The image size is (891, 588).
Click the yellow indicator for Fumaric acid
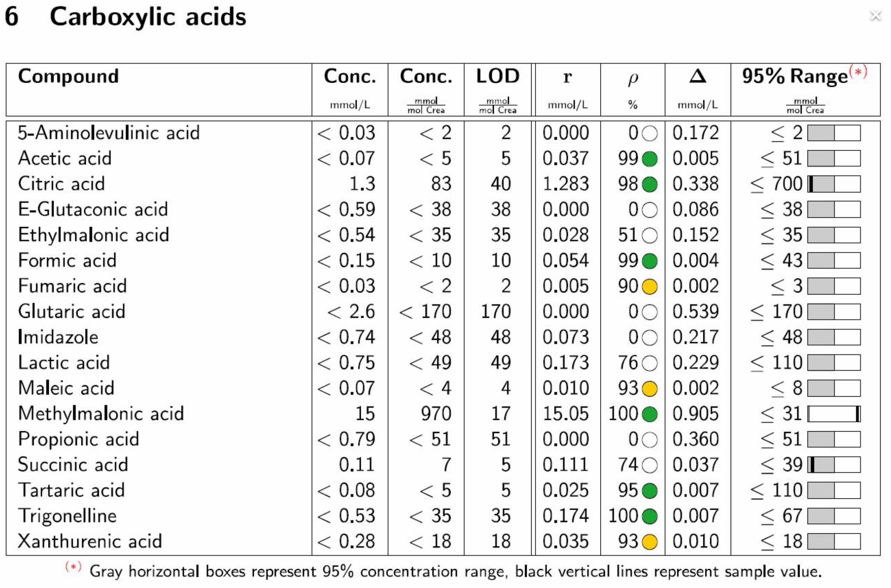(x=650, y=287)
